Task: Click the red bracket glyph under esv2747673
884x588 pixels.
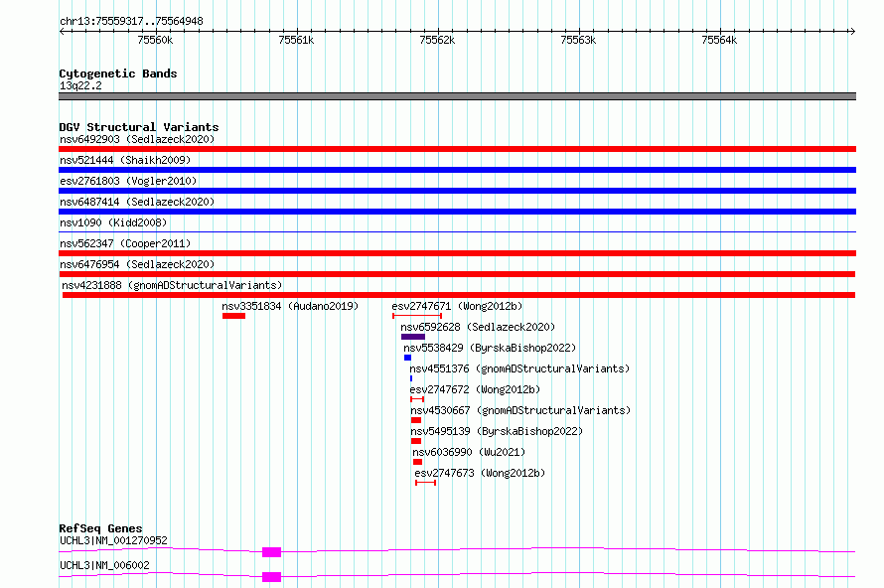Action: pyautogui.click(x=426, y=483)
